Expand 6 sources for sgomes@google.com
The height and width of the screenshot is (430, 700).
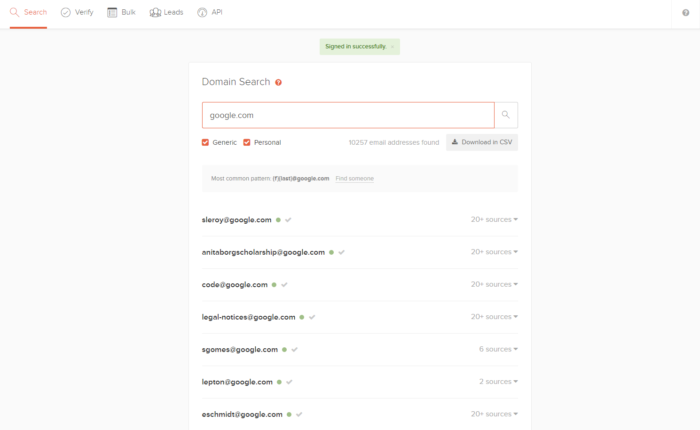pyautogui.click(x=498, y=349)
